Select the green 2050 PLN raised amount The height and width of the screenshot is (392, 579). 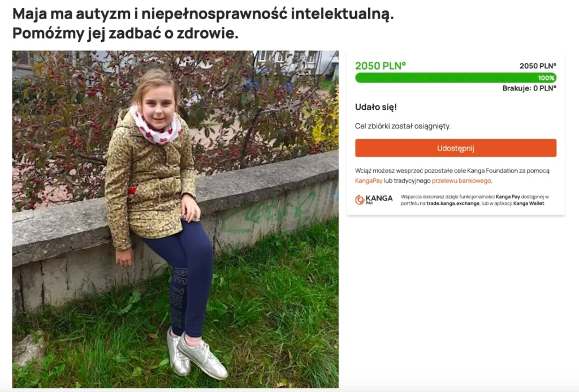point(381,66)
